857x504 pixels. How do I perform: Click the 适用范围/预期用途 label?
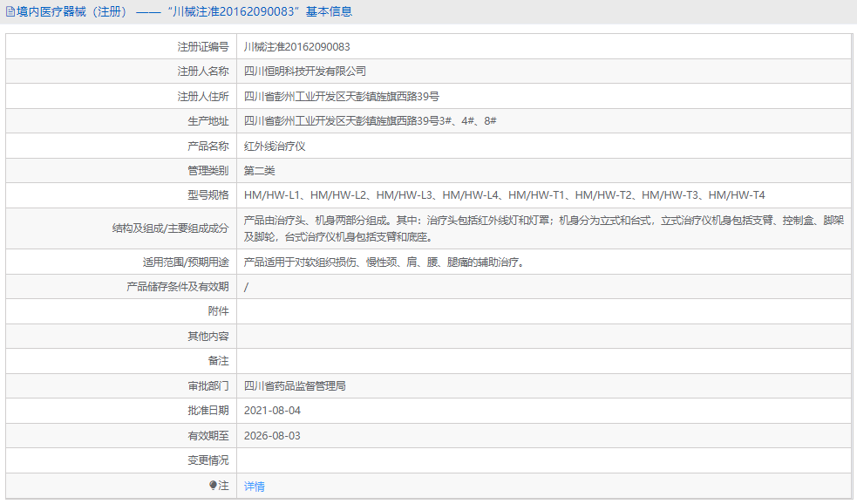(x=186, y=262)
